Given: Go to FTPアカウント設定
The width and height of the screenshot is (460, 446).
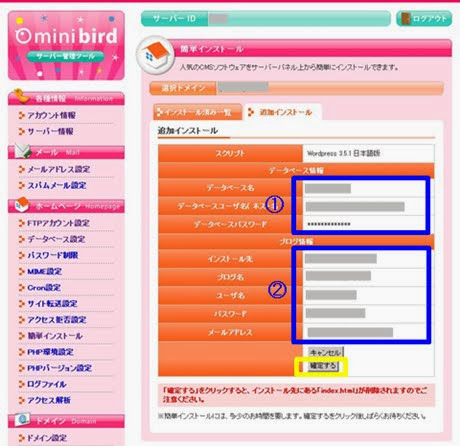Looking at the screenshot, I should (58, 223).
